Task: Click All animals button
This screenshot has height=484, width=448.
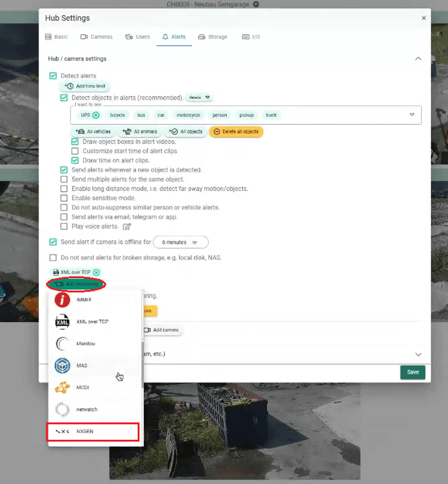Action: coord(140,132)
